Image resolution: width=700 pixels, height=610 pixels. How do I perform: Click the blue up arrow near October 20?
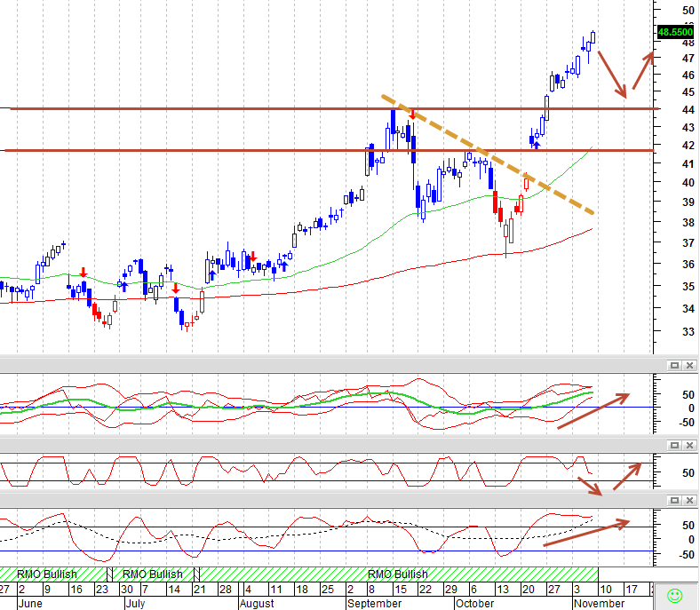(537, 145)
